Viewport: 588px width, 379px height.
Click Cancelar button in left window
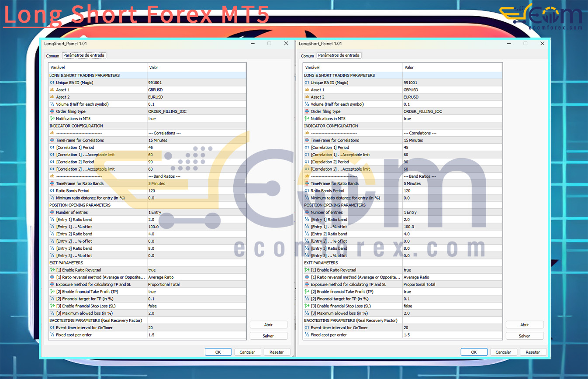pos(248,352)
